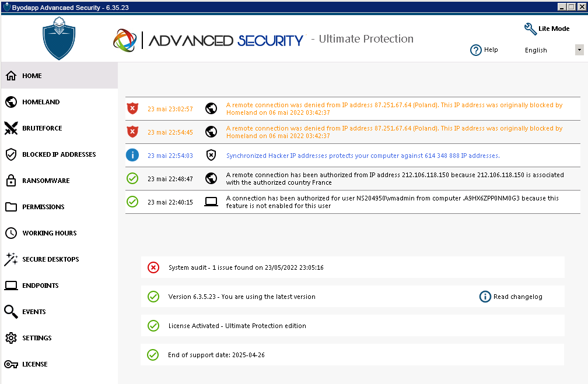Screen dimensions: 588x384
Task: Click green check icon at 22:48:47
Action: point(132,178)
